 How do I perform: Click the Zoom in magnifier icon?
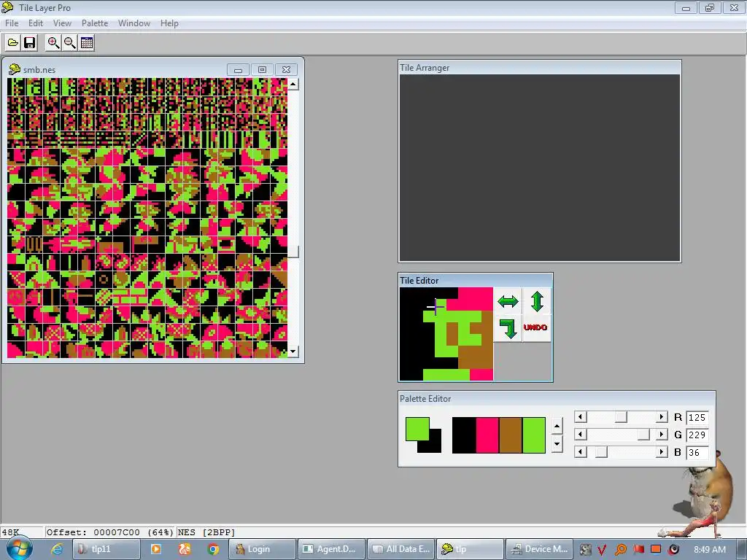(53, 43)
